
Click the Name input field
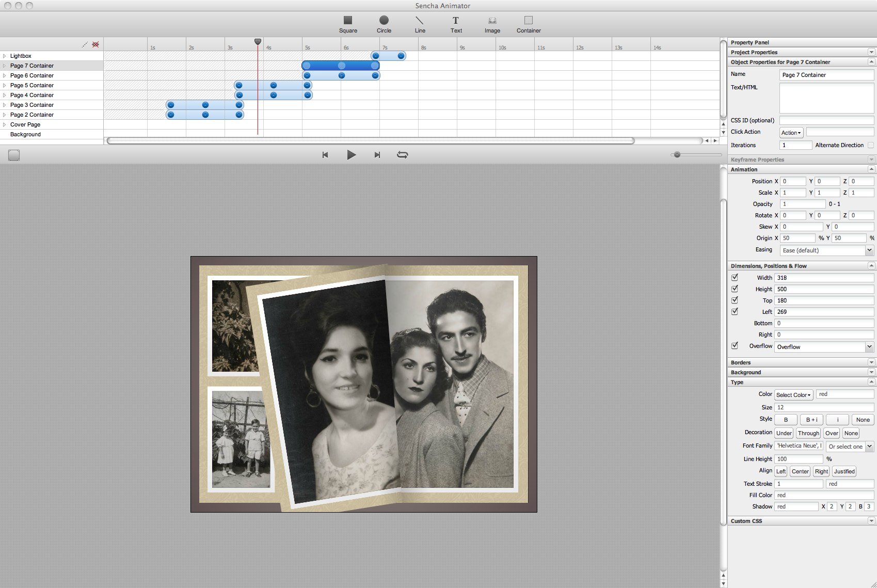[x=826, y=75]
